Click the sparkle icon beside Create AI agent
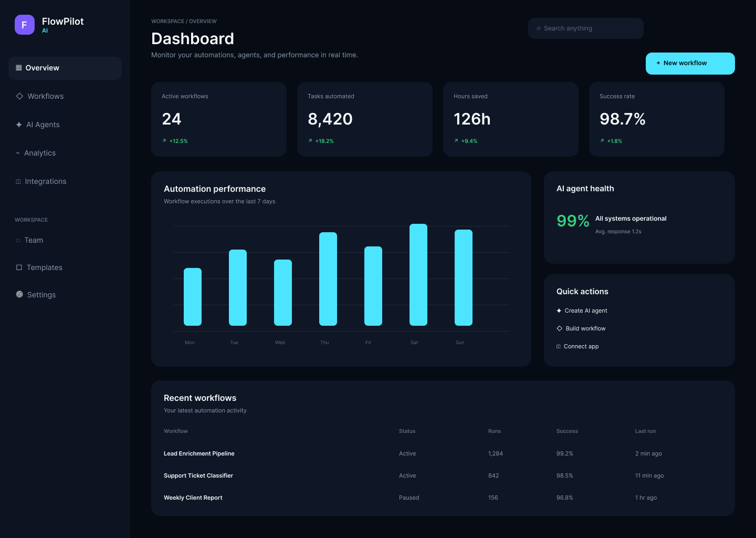 click(559, 311)
